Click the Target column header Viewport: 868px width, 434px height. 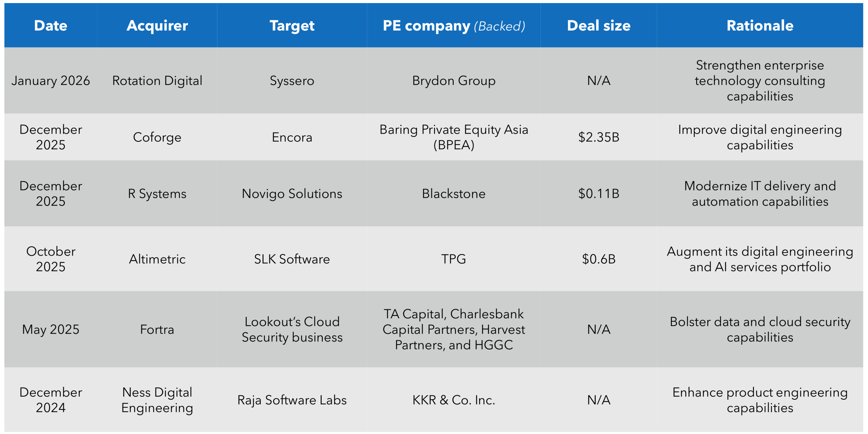pyautogui.click(x=292, y=26)
